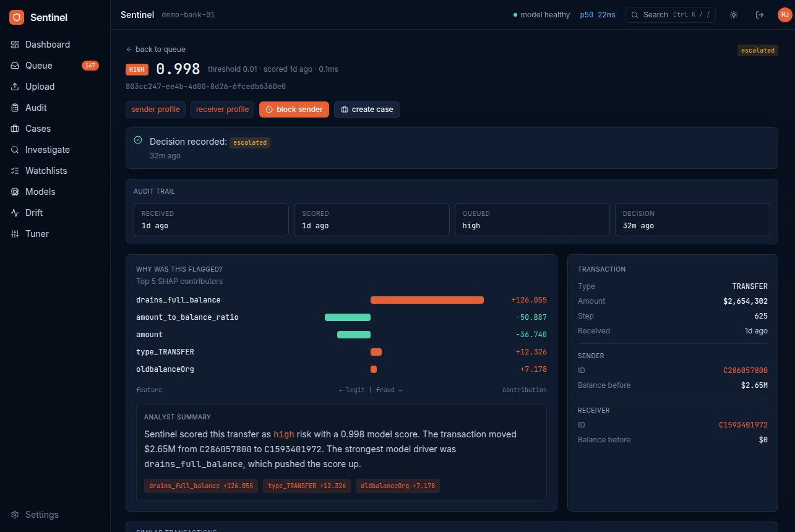Screen dimensions: 795x532
Task: Click the sign-out arrow icon
Action: [760, 15]
